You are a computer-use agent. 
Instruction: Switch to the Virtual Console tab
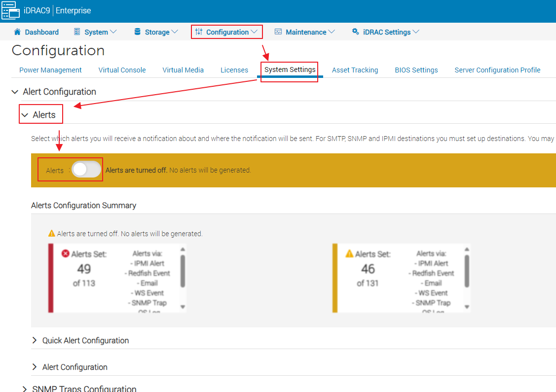pos(122,70)
